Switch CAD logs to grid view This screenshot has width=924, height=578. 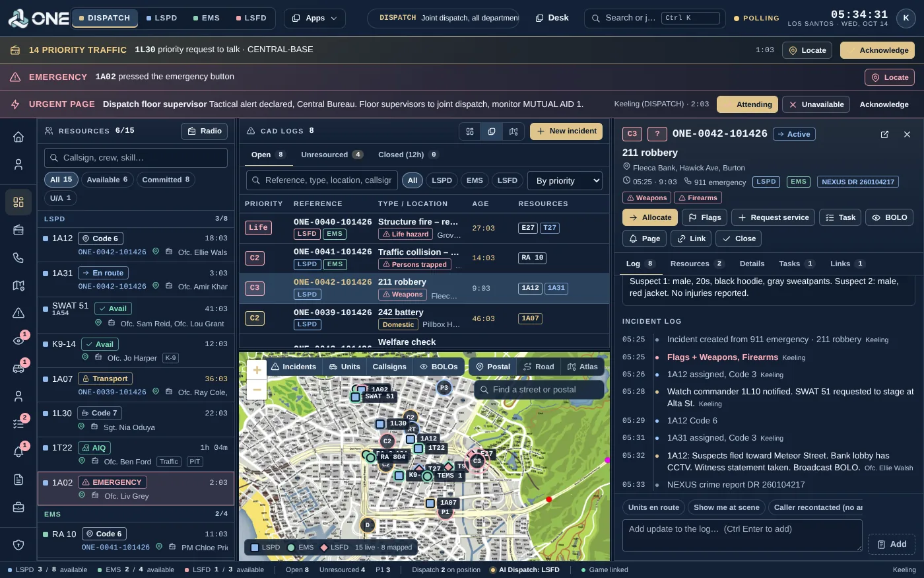470,131
